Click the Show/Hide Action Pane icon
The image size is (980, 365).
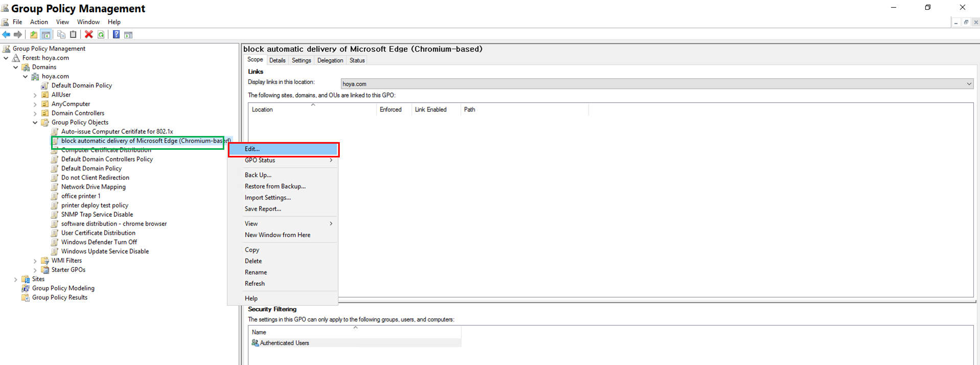pyautogui.click(x=128, y=35)
